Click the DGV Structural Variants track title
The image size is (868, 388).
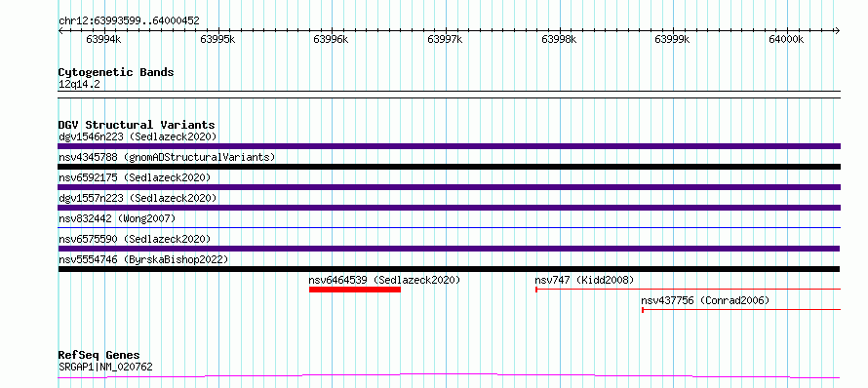[x=137, y=125]
